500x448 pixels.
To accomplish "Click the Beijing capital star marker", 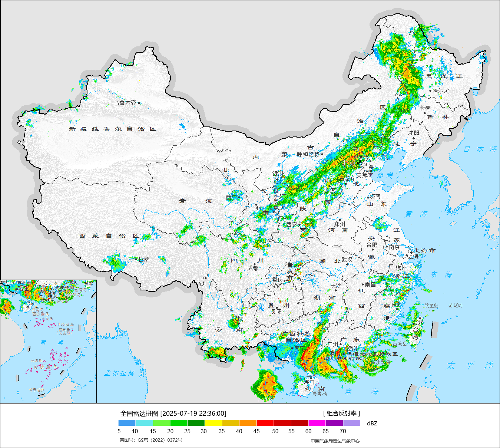I will pyautogui.click(x=360, y=163).
